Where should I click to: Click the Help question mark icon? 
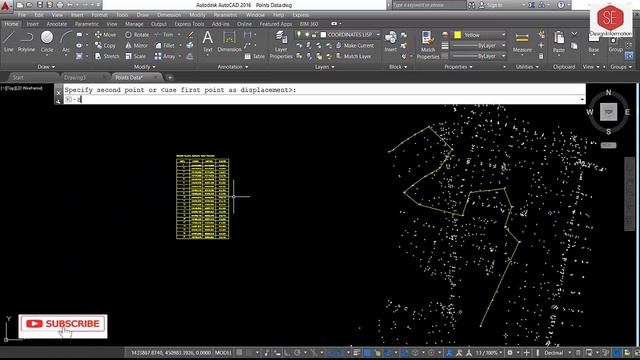(561, 5)
